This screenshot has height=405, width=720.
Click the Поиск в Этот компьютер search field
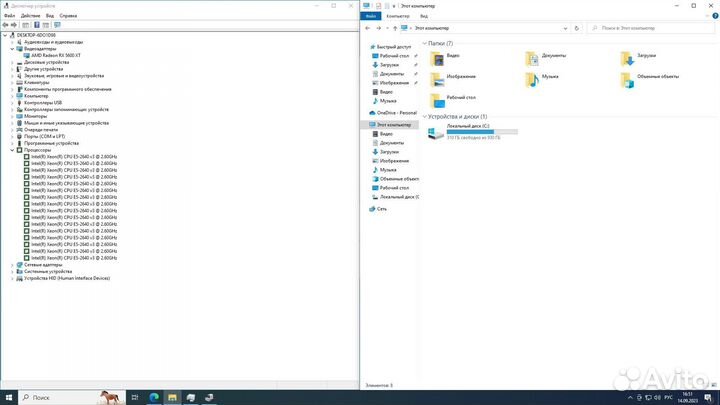[x=651, y=28]
